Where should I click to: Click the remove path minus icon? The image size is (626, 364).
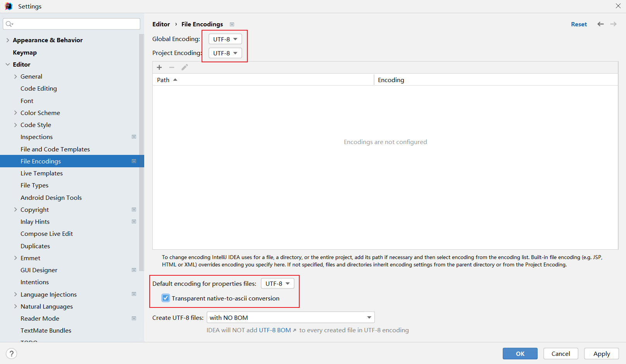[x=172, y=67]
